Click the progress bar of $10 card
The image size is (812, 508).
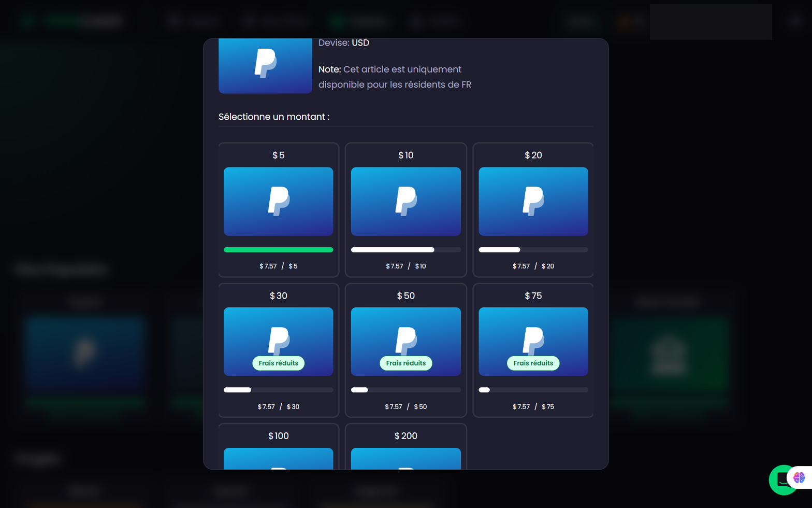[405, 250]
